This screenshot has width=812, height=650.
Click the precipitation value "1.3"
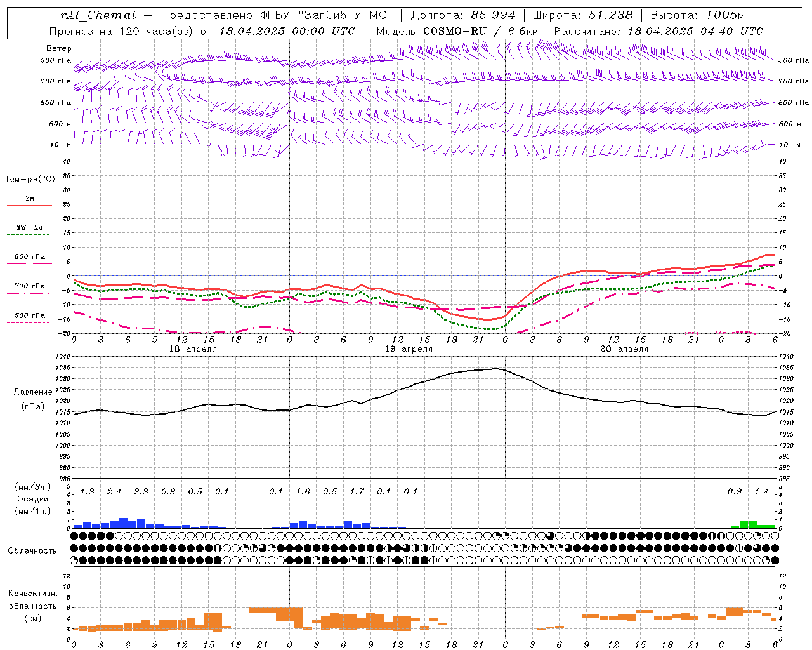click(88, 491)
